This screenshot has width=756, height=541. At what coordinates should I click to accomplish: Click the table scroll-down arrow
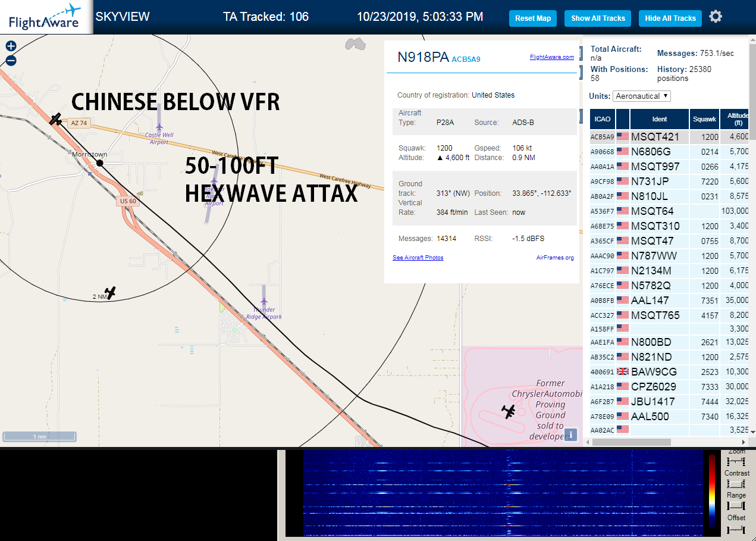[752, 432]
